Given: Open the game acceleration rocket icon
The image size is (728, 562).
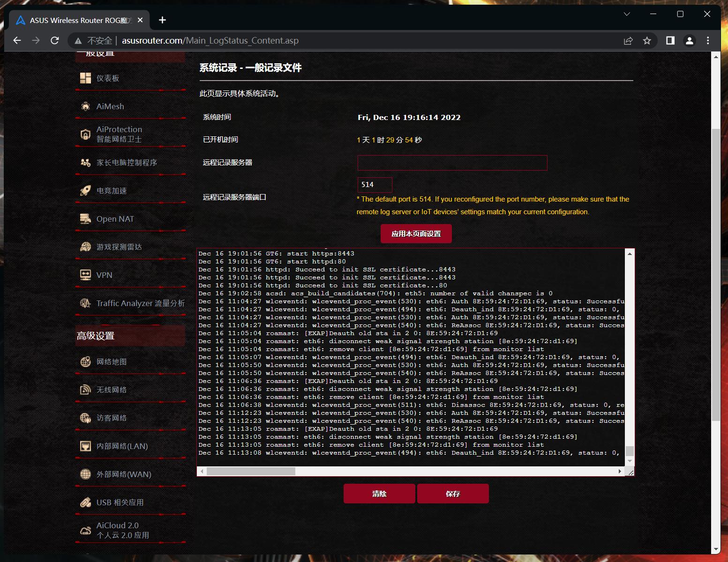Looking at the screenshot, I should 85,191.
